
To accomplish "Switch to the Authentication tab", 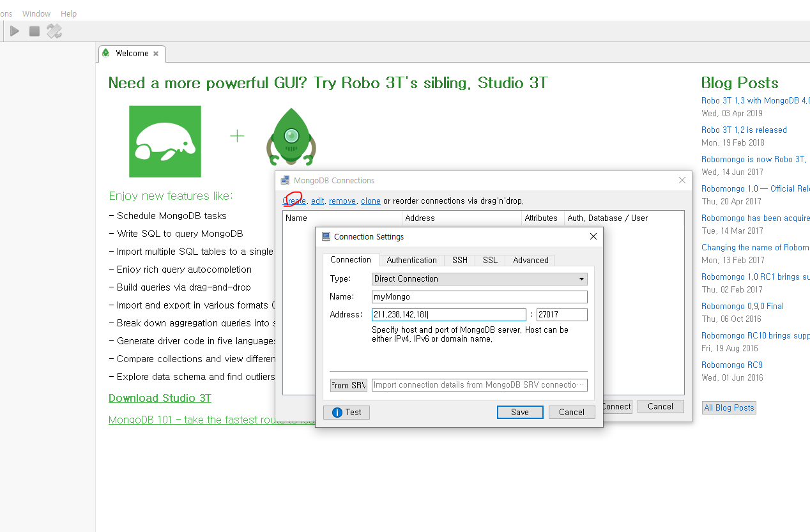I will coord(411,260).
